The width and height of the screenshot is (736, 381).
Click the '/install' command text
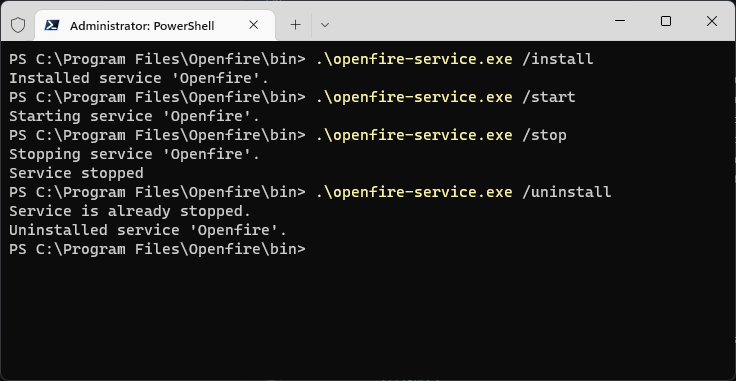pos(558,59)
